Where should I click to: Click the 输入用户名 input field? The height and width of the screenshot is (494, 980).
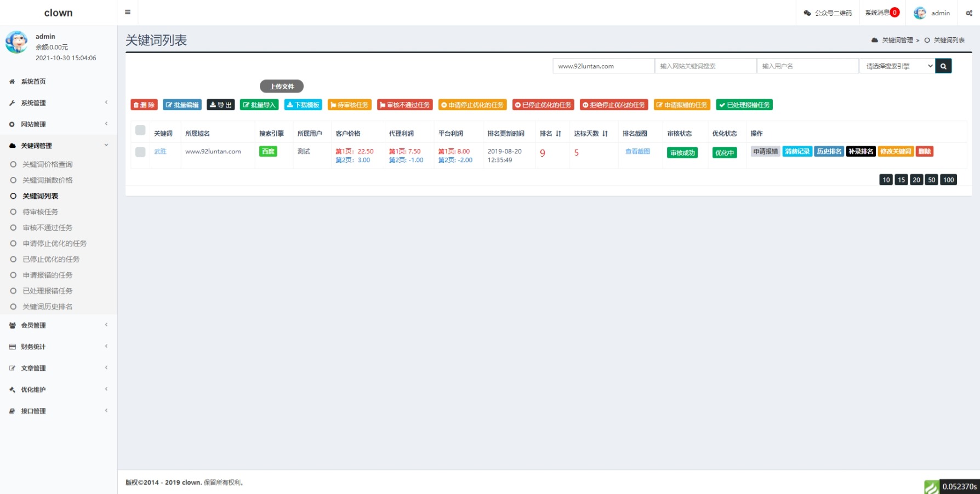click(x=807, y=66)
